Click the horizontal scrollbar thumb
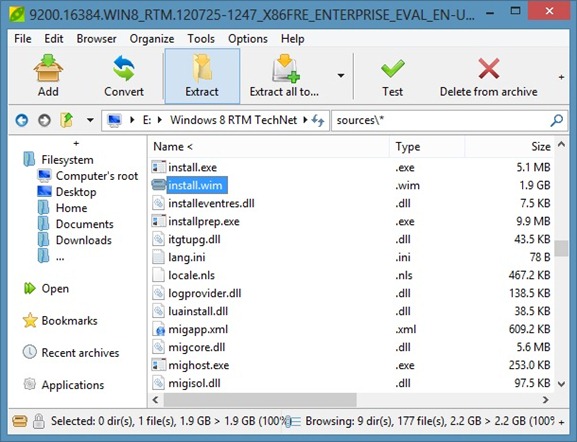Image resolution: width=577 pixels, height=442 pixels. [260, 400]
